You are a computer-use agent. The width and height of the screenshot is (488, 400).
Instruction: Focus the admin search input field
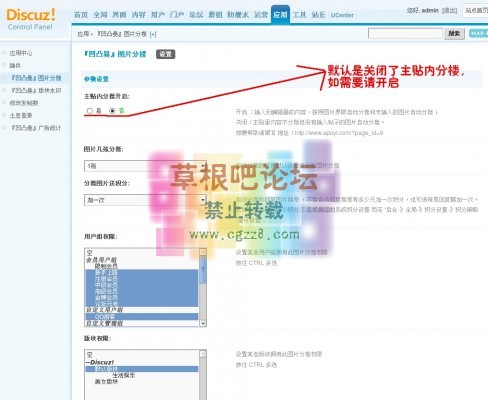[x=405, y=33]
